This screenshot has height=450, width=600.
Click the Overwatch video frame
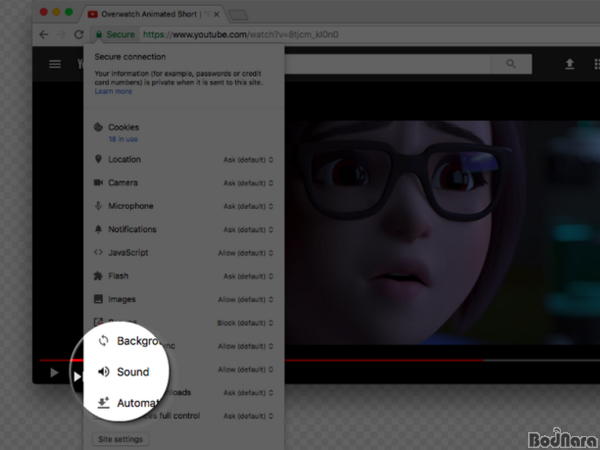(x=442, y=232)
